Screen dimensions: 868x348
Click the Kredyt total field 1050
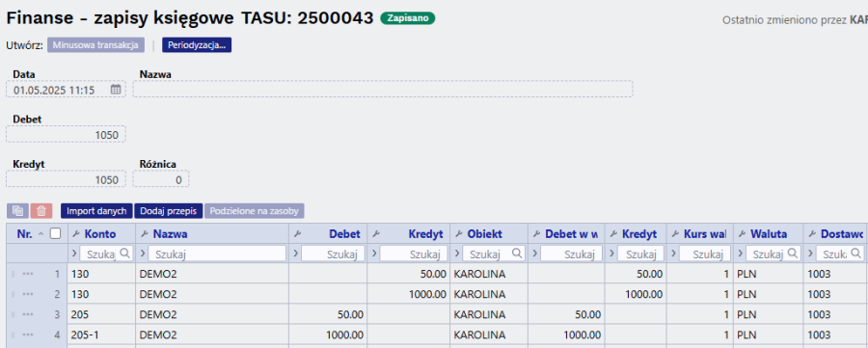click(x=66, y=178)
